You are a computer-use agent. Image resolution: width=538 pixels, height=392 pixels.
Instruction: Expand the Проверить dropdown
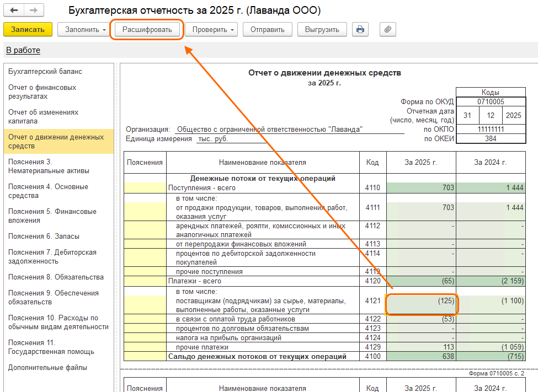click(x=211, y=29)
